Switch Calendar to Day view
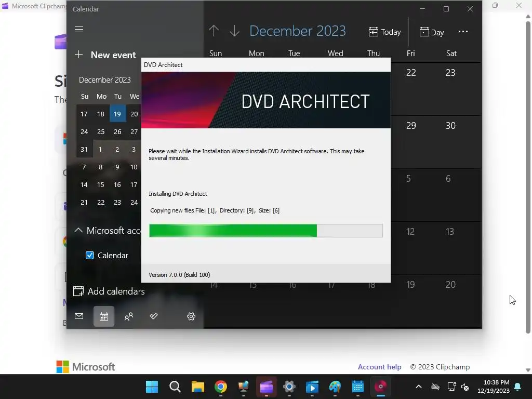The width and height of the screenshot is (532, 399). pyautogui.click(x=432, y=32)
